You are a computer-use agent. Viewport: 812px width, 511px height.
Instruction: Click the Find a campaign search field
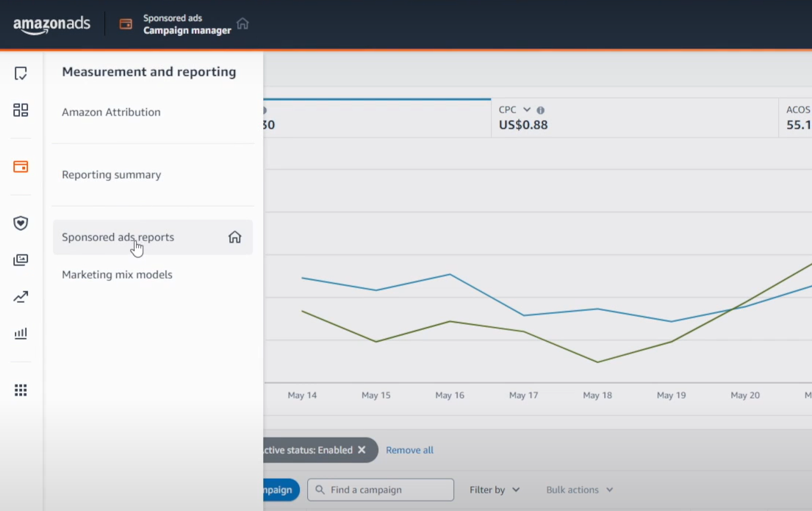tap(380, 490)
